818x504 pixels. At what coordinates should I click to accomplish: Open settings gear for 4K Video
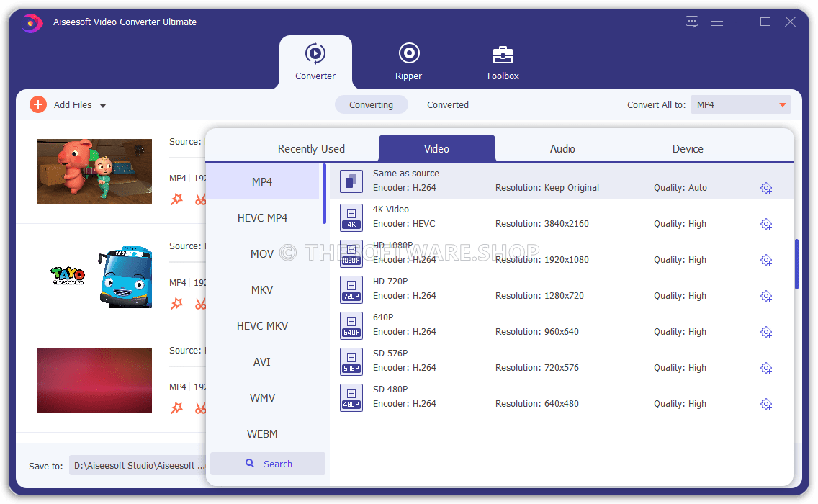(766, 224)
